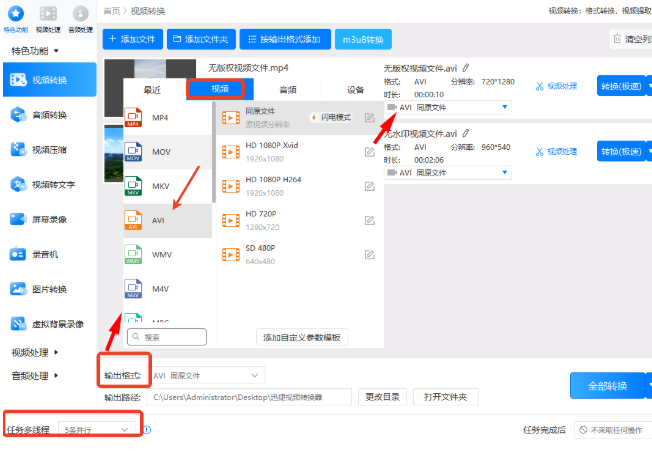This screenshot has height=451, width=652.
Task: Open 虚拟背景录像 in the sidebar
Action: 49,324
